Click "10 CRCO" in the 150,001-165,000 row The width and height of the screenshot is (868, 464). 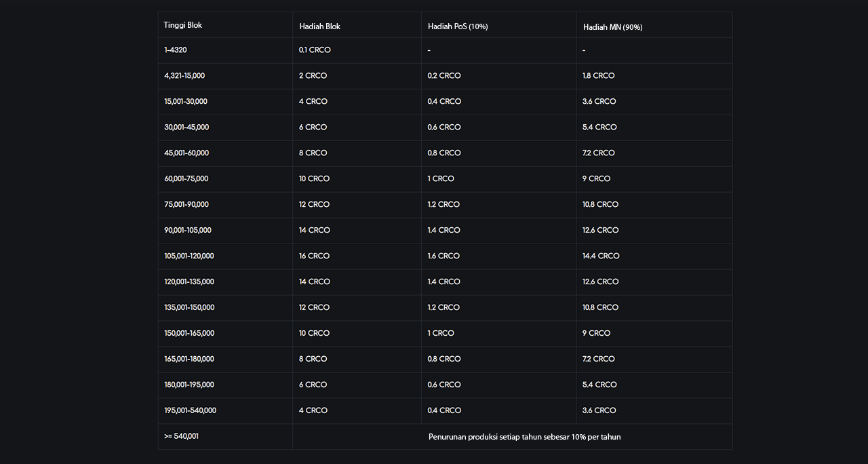click(x=314, y=334)
